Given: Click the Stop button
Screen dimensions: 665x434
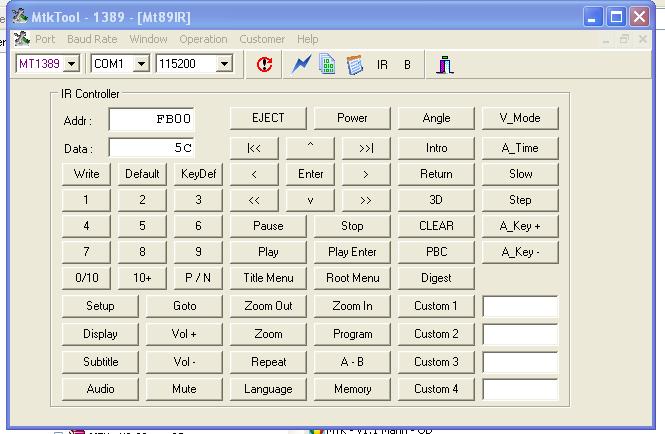Looking at the screenshot, I should 352,226.
